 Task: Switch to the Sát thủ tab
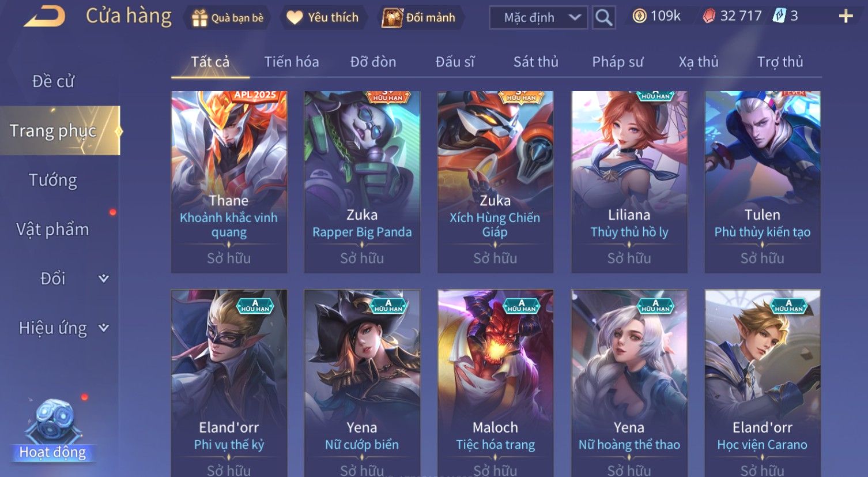click(536, 62)
